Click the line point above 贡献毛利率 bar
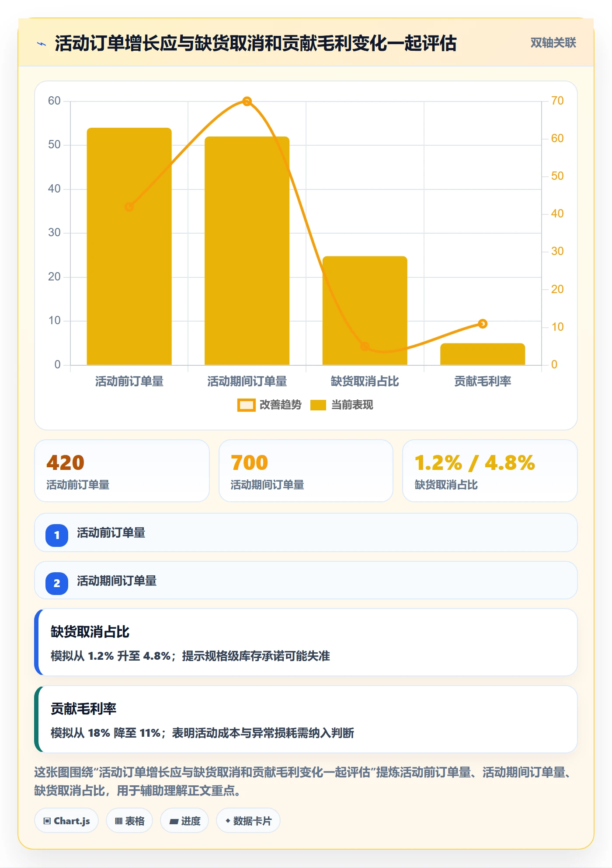The width and height of the screenshot is (612, 868). tap(483, 324)
